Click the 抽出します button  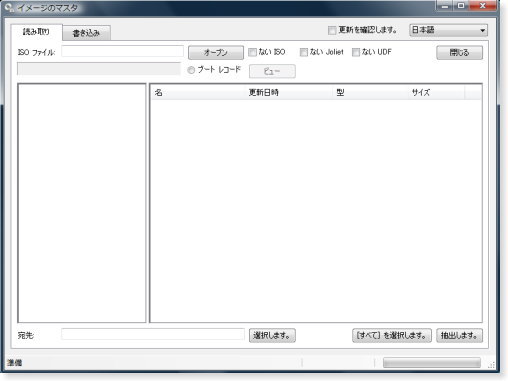pyautogui.click(x=459, y=335)
